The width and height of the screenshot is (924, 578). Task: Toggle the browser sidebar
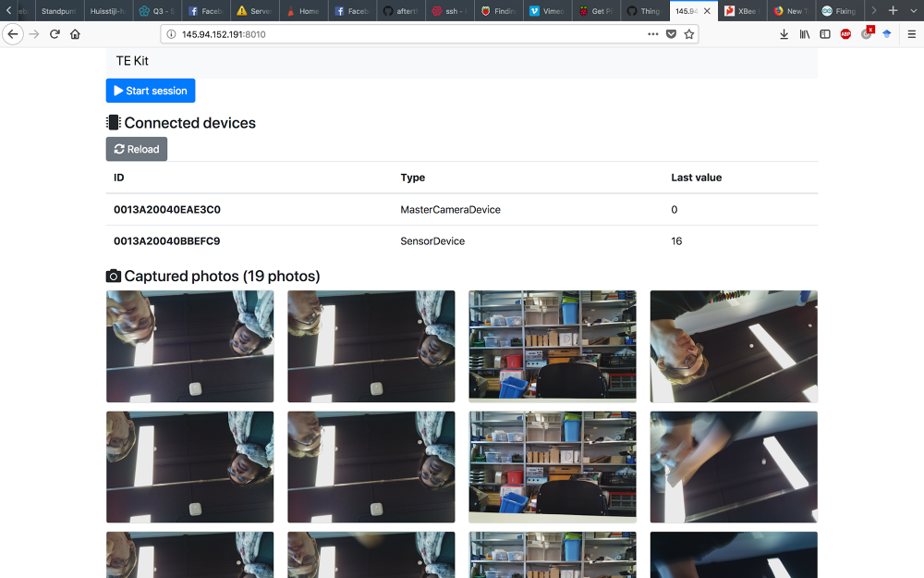click(x=825, y=34)
